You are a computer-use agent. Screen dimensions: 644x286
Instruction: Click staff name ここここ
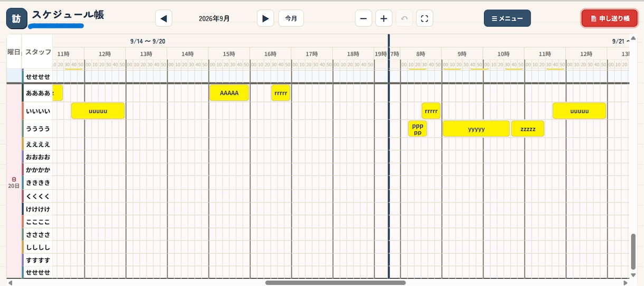pyautogui.click(x=38, y=222)
